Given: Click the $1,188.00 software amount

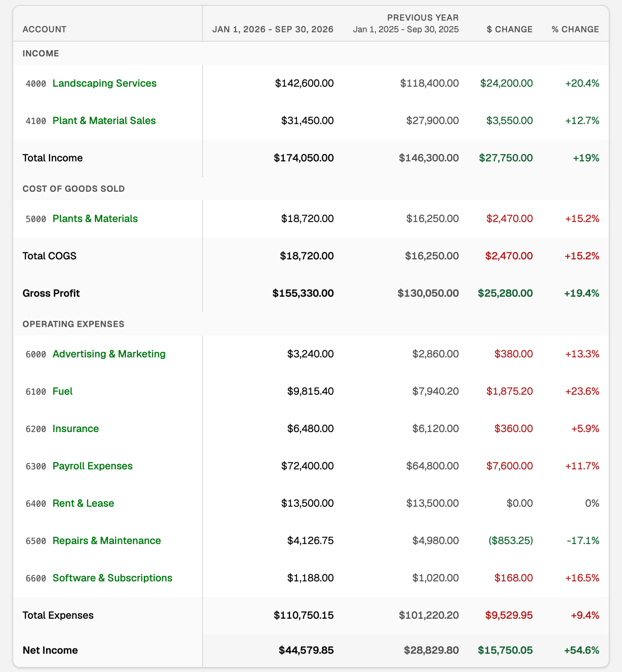Looking at the screenshot, I should coord(311,578).
